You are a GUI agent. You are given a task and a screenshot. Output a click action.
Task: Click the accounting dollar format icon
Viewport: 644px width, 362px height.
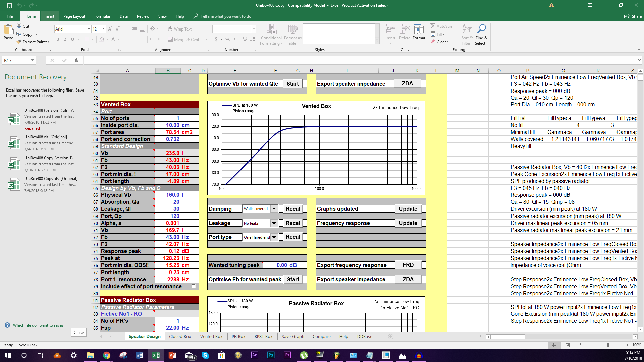(216, 39)
